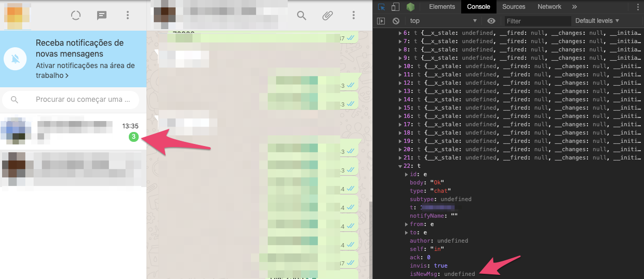Click the 'author: undefined' line
644x279 pixels.
point(439,241)
